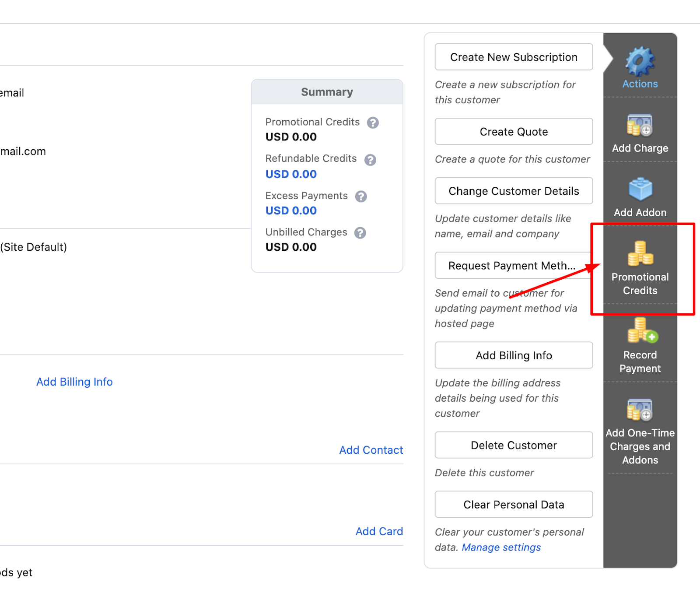The height and width of the screenshot is (600, 700).
Task: Click help icon beside Promotional Credits
Action: pyautogui.click(x=373, y=123)
